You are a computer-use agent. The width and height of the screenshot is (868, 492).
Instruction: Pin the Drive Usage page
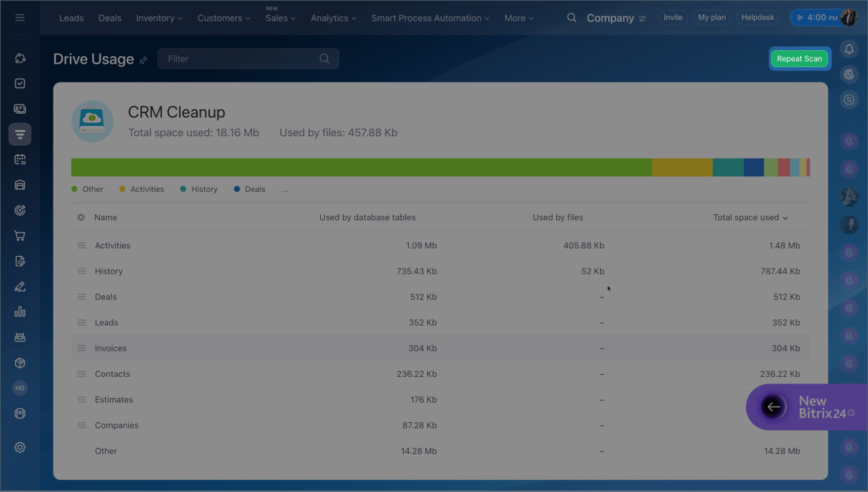click(x=143, y=60)
